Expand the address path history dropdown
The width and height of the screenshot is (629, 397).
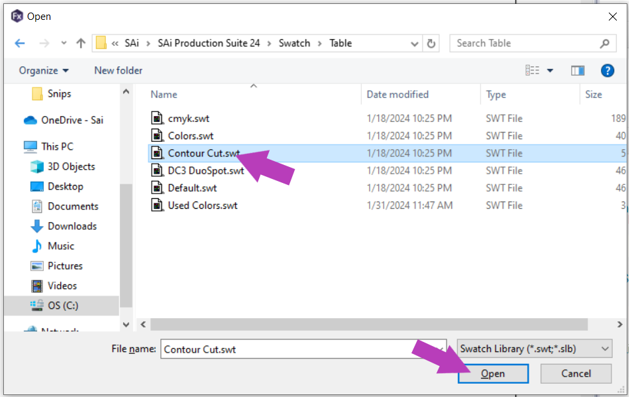coord(414,44)
